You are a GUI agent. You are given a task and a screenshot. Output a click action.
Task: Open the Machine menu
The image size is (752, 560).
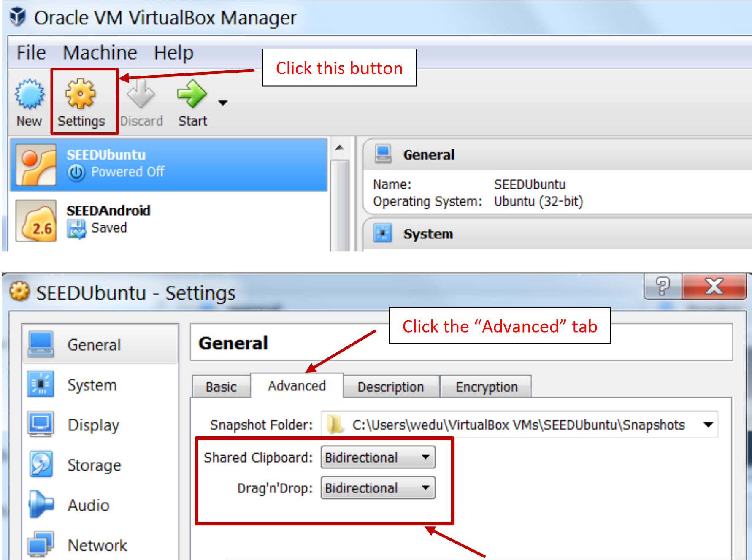[100, 53]
